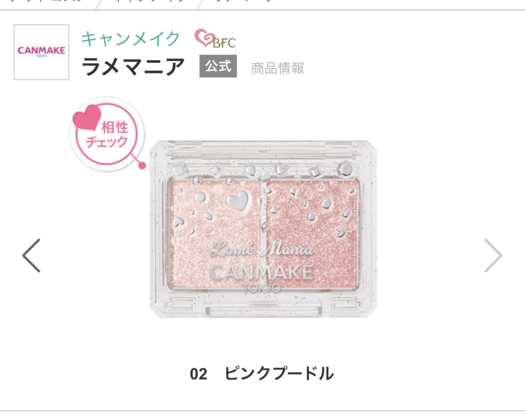
Task: Click the silver heart on the palette
Action: pyautogui.click(x=237, y=201)
